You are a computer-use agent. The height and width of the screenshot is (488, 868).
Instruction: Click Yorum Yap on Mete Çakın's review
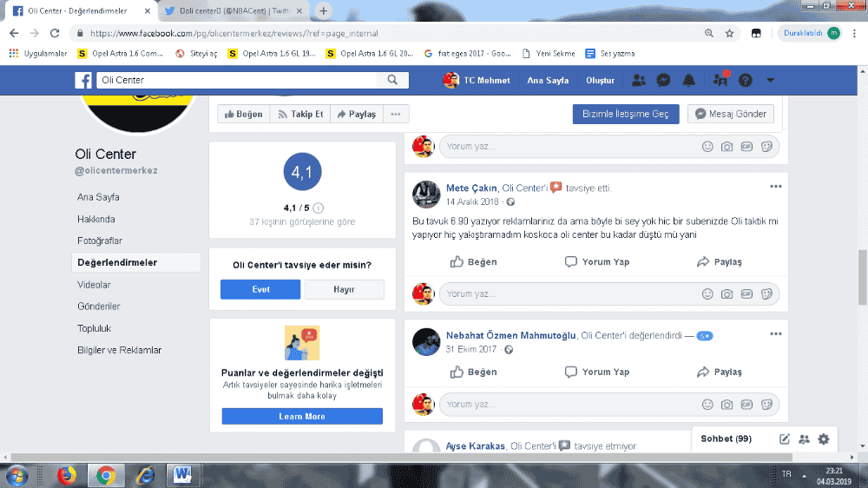click(x=597, y=262)
